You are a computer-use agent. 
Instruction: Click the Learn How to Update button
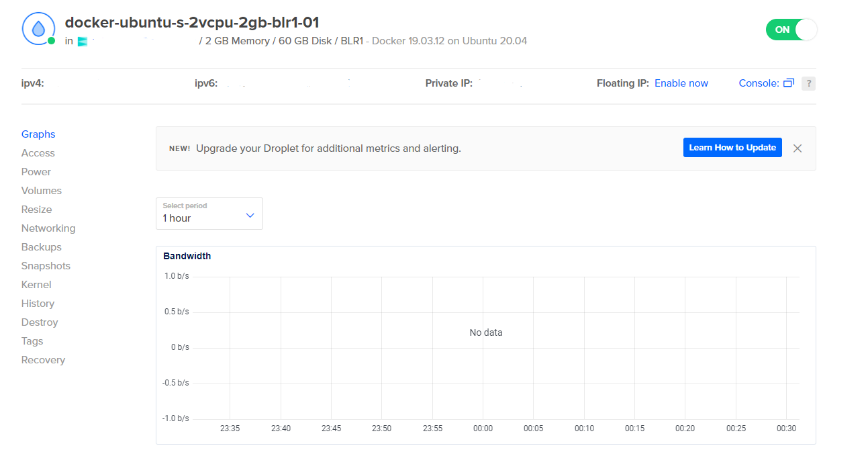(x=732, y=148)
